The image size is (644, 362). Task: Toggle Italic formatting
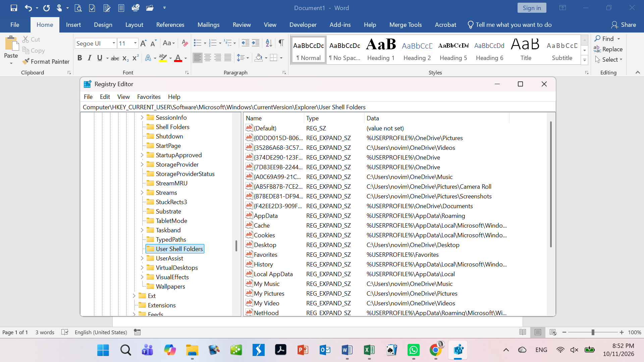(90, 58)
